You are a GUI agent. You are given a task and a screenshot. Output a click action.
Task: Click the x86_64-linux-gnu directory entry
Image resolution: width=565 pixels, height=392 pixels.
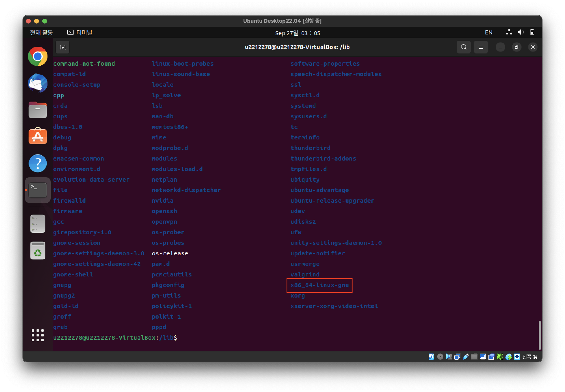319,285
